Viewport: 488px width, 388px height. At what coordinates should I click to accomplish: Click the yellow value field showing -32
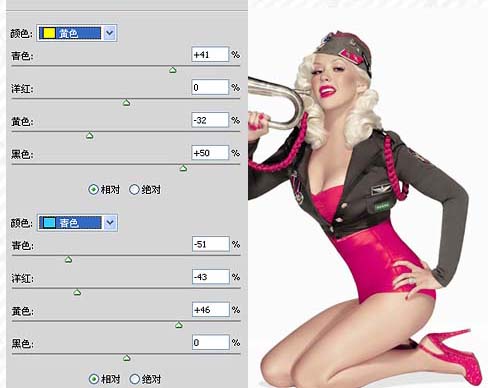point(210,120)
